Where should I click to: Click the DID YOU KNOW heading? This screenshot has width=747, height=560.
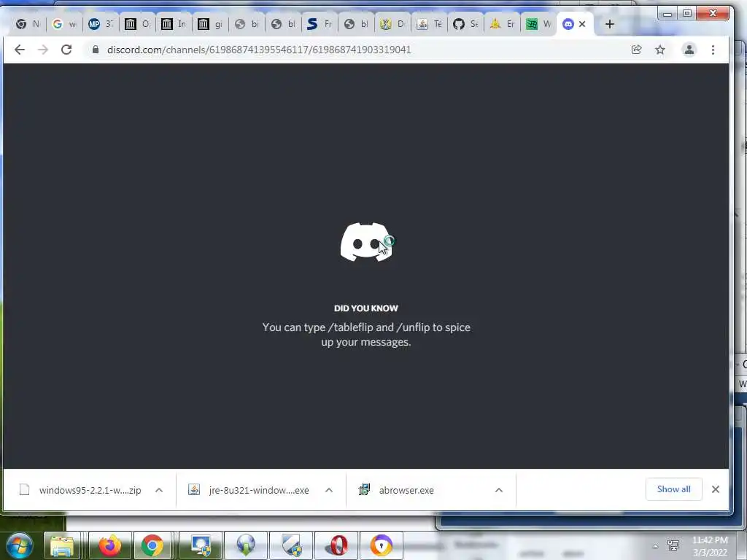366,308
